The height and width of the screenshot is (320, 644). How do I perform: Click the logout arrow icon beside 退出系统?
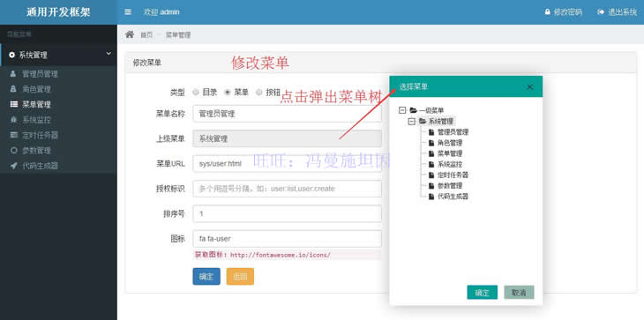pos(601,11)
